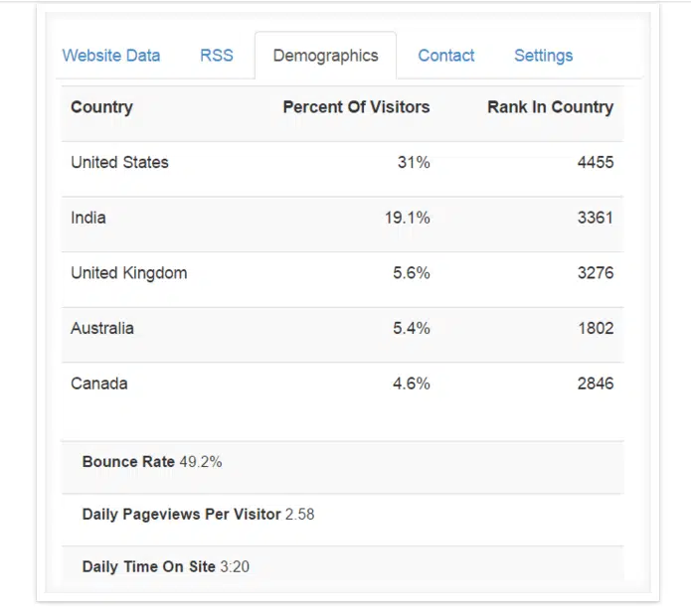Screen dimensions: 691x616
Task: Click Australia's rank value 1802
Action: tap(595, 328)
